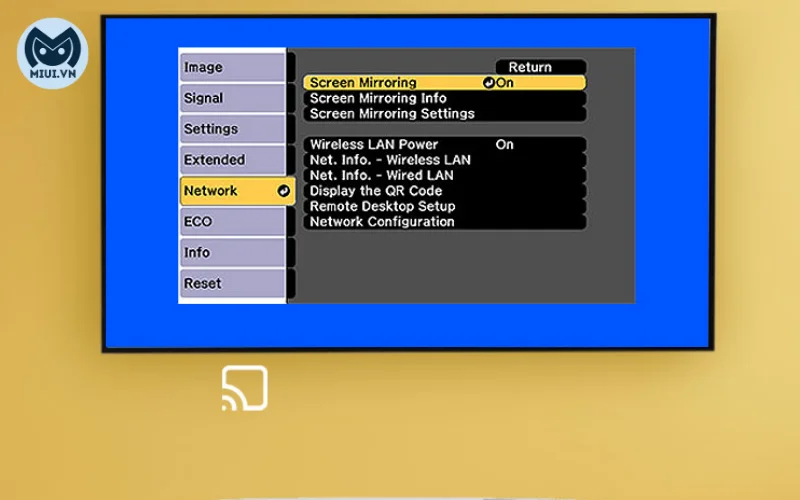
Task: Click the enter icon beside Screen Mirroring On
Action: tap(489, 83)
